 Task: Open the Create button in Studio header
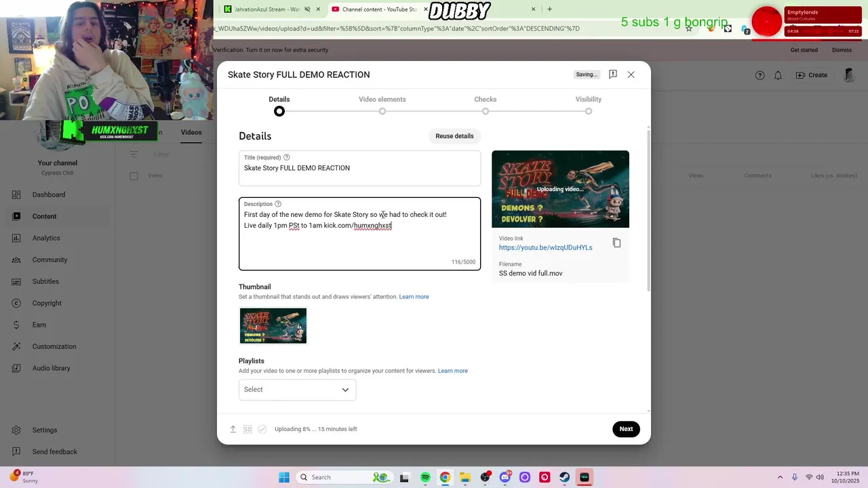tap(812, 75)
